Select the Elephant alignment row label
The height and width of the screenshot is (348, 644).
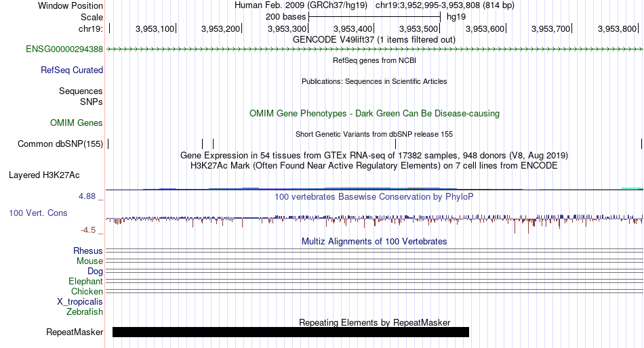point(85,282)
